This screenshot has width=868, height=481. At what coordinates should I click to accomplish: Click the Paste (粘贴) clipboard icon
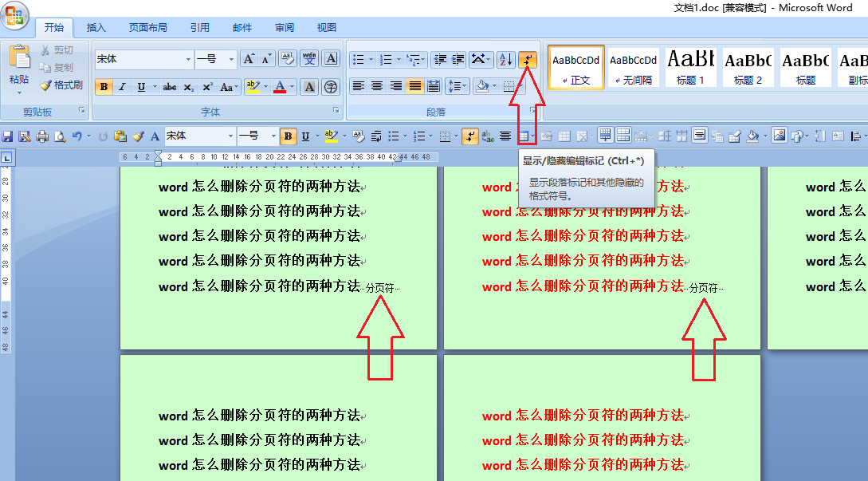pos(19,57)
